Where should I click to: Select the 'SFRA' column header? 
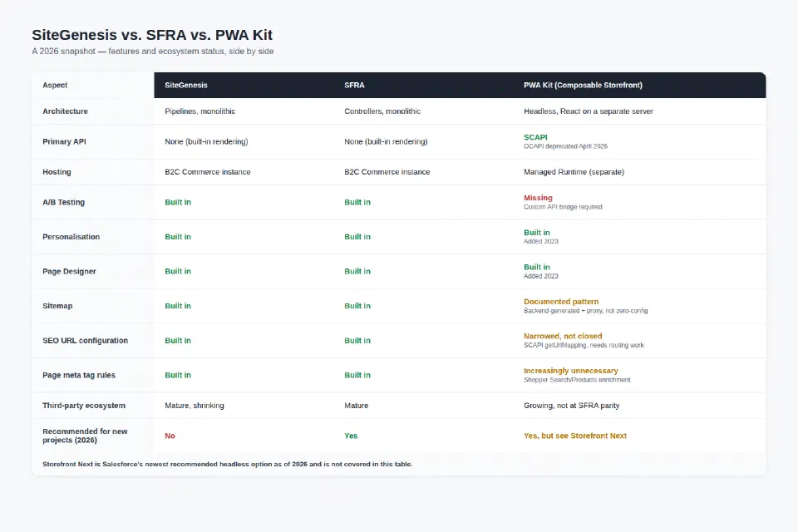[354, 85]
